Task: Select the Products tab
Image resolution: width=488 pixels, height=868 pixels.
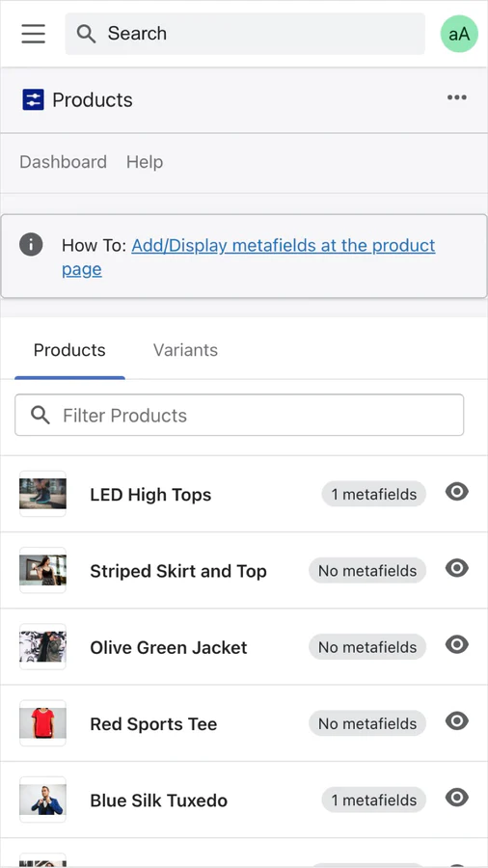Action: [x=69, y=350]
